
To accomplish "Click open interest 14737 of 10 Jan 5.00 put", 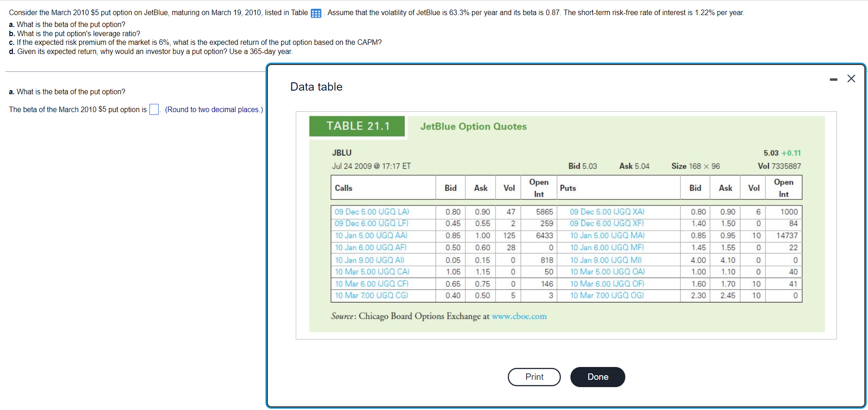I will point(787,236).
